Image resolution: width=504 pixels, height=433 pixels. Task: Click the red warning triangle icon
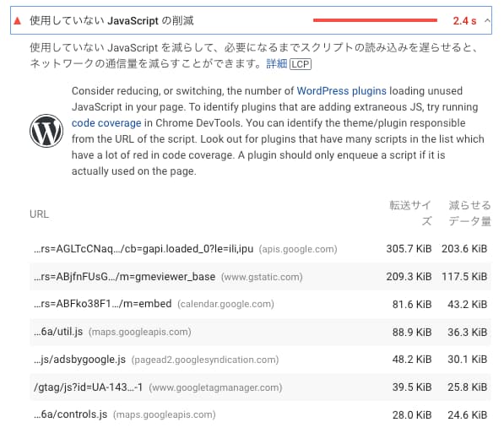pyautogui.click(x=18, y=21)
